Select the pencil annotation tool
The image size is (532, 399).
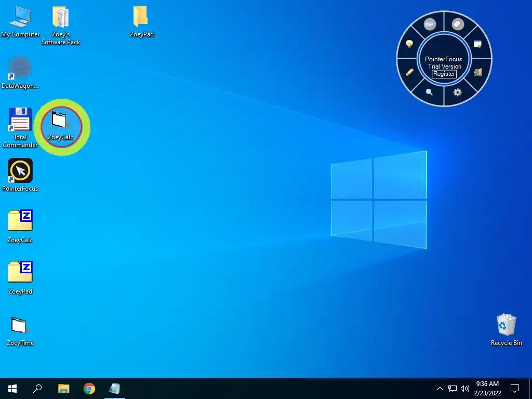tap(409, 72)
